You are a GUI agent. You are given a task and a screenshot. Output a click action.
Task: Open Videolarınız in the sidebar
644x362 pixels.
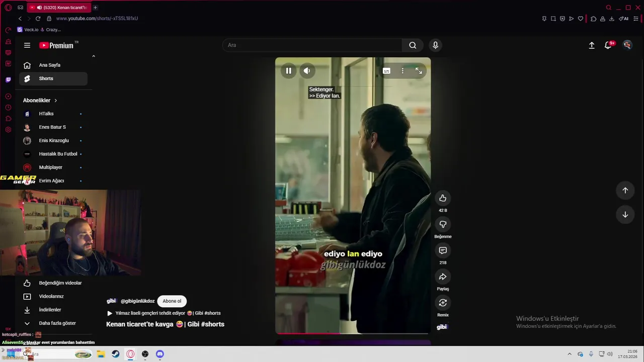pos(53,297)
